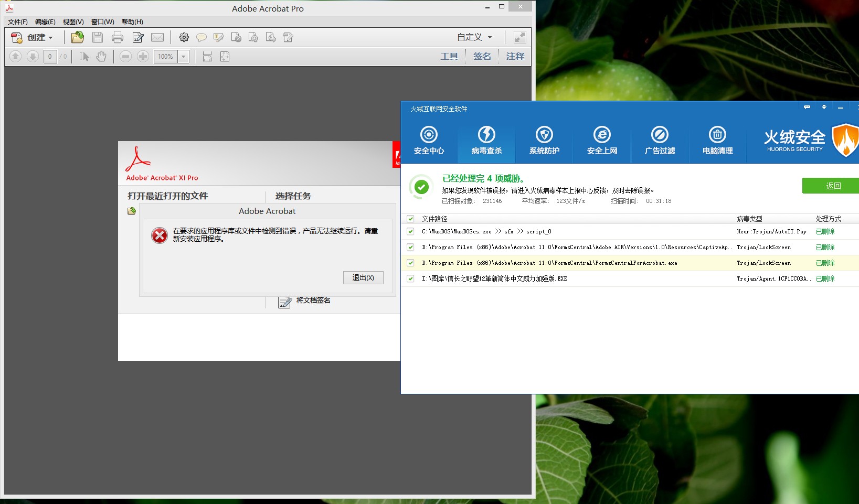Open 安全中心 in Huorong
The height and width of the screenshot is (504, 859).
point(429,141)
